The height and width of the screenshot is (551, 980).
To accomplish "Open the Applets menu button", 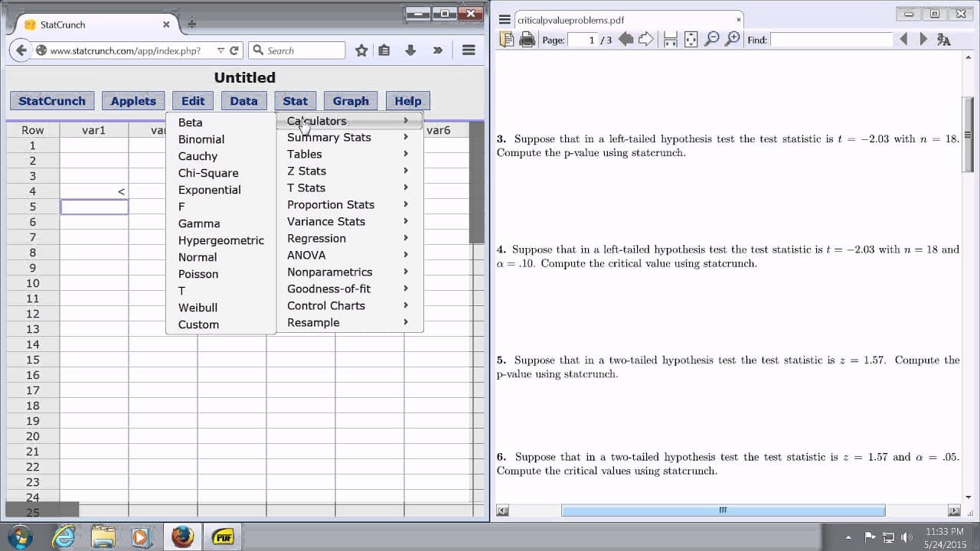I will pos(133,101).
